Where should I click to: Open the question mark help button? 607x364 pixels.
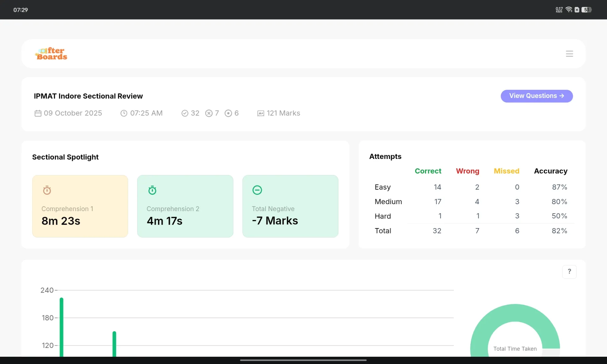point(569,272)
